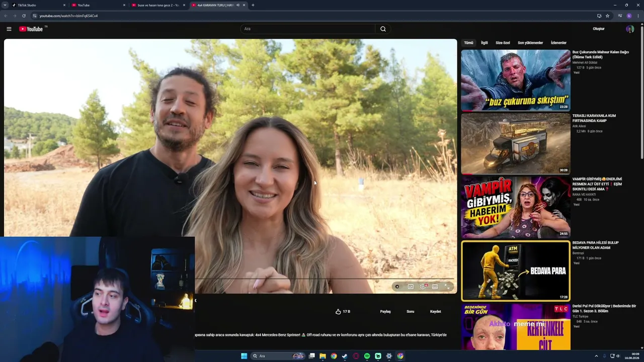Open 'Buz Çukurunda Mahsur Kalan Dağcı' video title

(601, 54)
